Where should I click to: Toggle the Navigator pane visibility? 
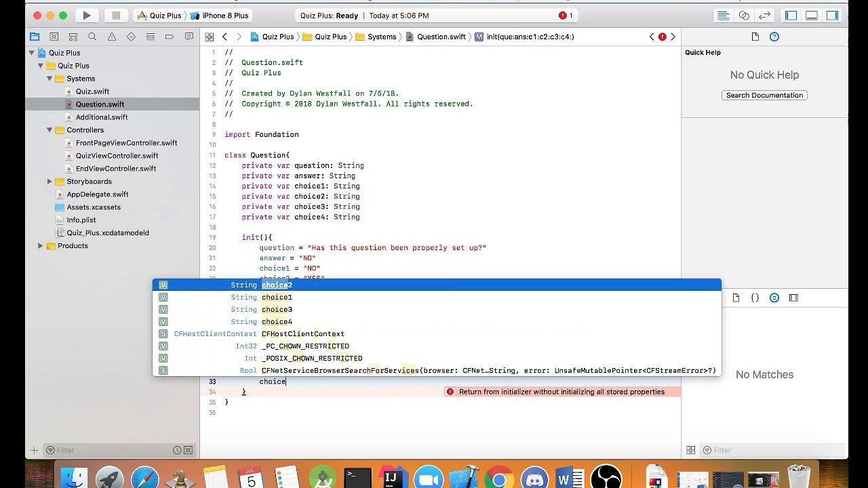pyautogui.click(x=791, y=15)
